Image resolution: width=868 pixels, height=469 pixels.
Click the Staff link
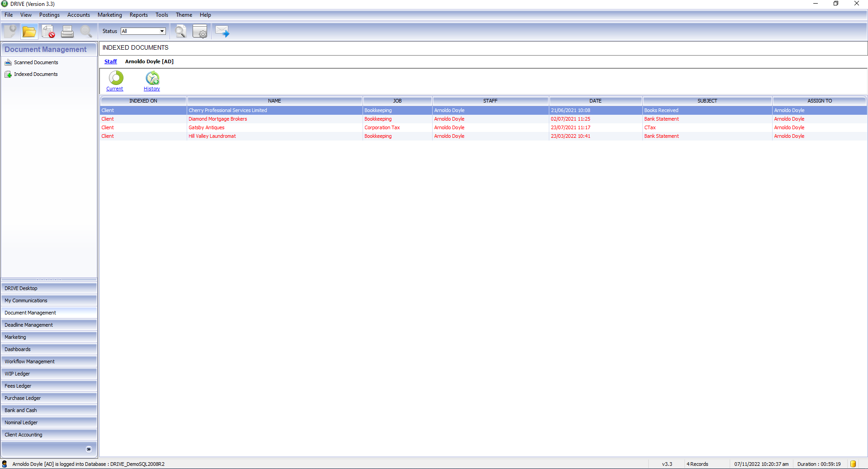(110, 61)
